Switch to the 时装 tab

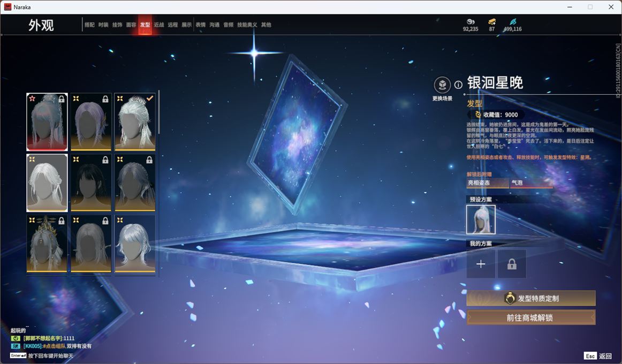[x=103, y=25]
